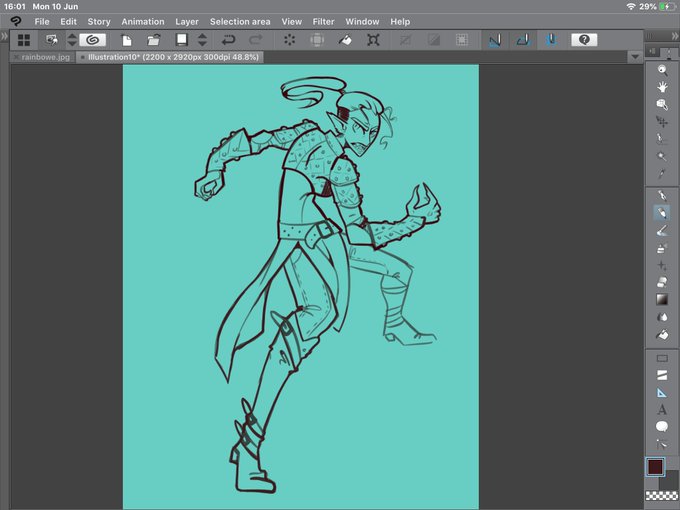Select the Correct line tool
The width and height of the screenshot is (680, 510).
click(662, 444)
